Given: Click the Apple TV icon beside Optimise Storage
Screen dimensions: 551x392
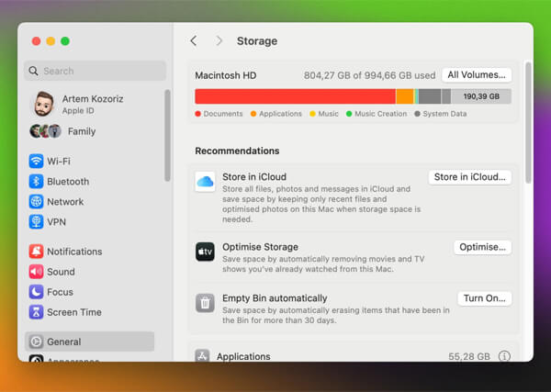Looking at the screenshot, I should (205, 252).
